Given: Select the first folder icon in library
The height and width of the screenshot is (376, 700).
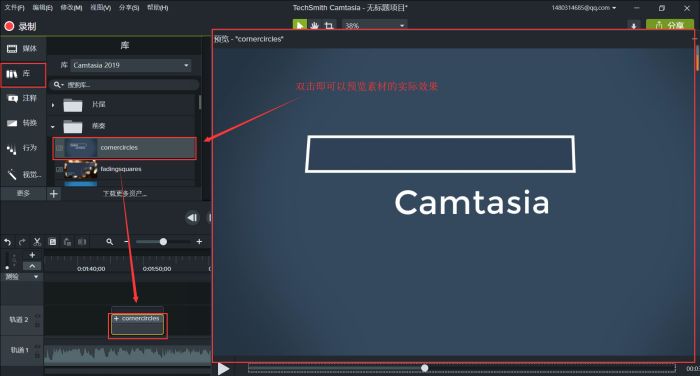Looking at the screenshot, I should 73,105.
